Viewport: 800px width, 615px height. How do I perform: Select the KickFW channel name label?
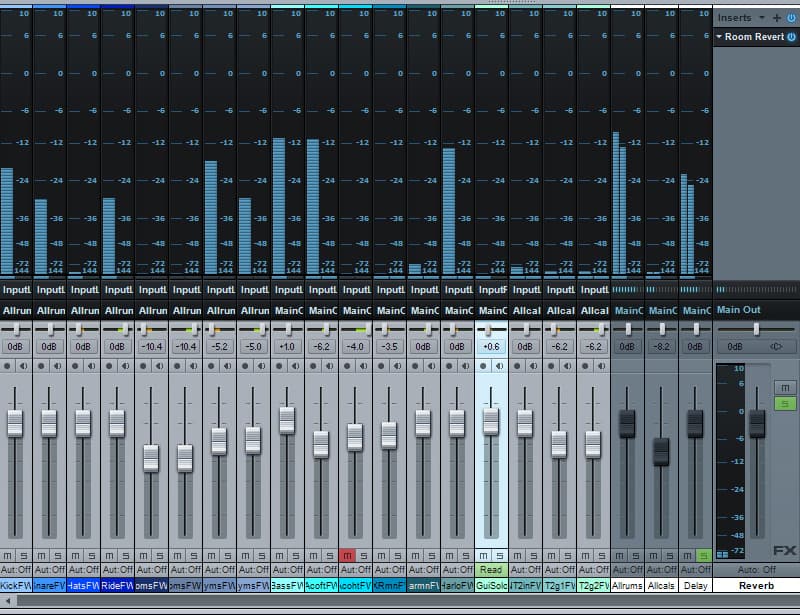(x=16, y=586)
